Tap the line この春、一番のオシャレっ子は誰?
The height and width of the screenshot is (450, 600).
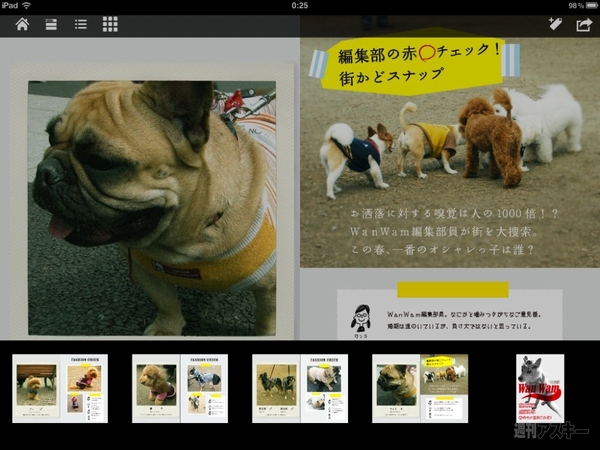coord(442,250)
